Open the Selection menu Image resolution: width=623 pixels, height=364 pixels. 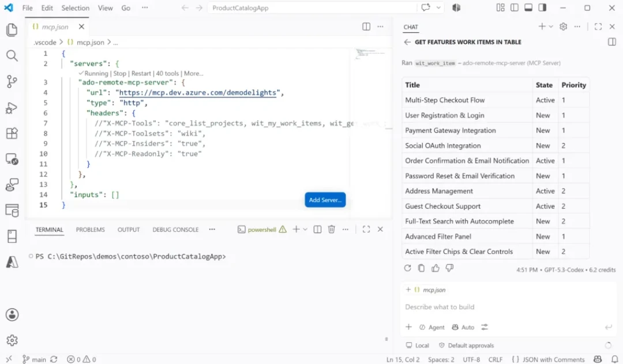[x=75, y=7]
